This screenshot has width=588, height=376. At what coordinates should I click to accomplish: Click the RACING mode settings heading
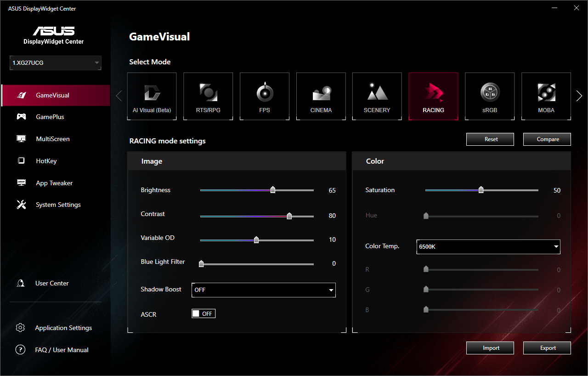167,141
